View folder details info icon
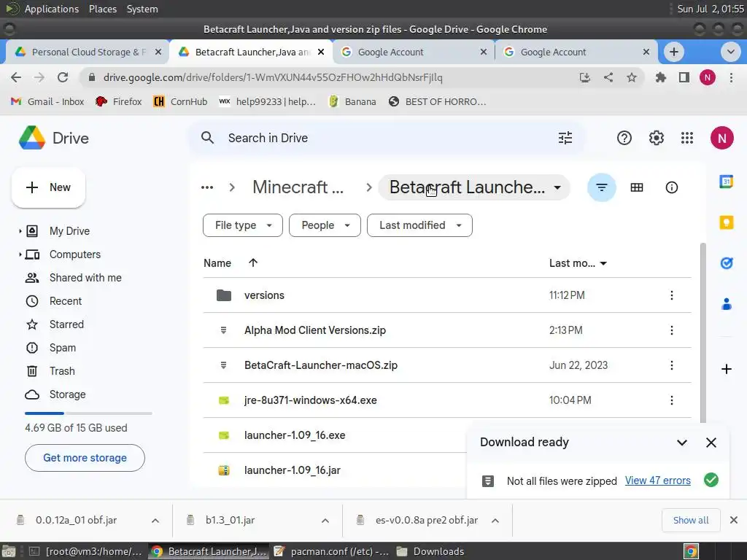Viewport: 747px width, 560px height. pos(671,187)
